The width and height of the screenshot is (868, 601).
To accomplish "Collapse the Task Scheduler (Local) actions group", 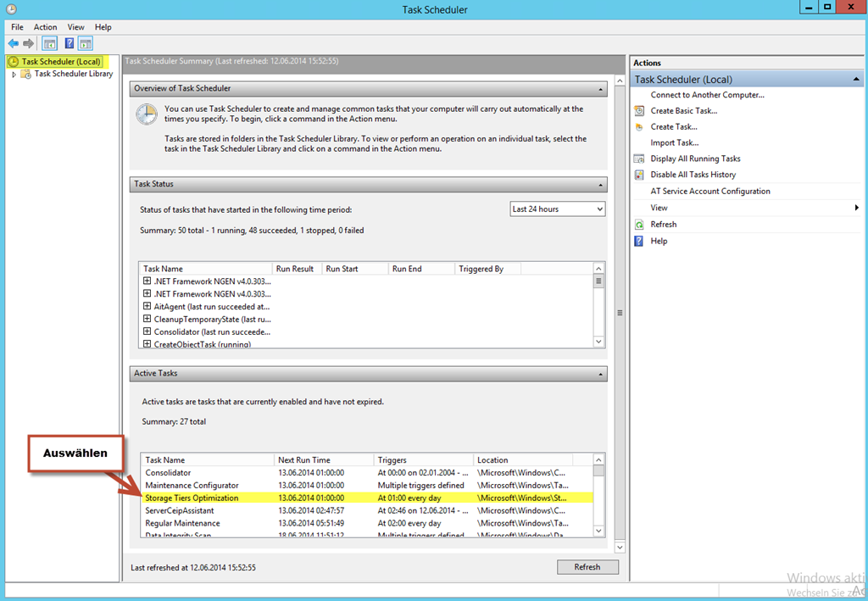I will coord(856,79).
